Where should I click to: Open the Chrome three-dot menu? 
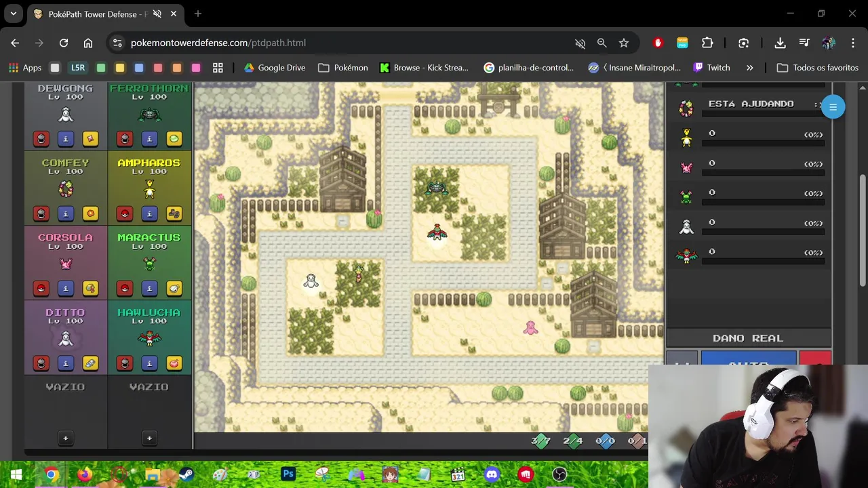point(852,43)
